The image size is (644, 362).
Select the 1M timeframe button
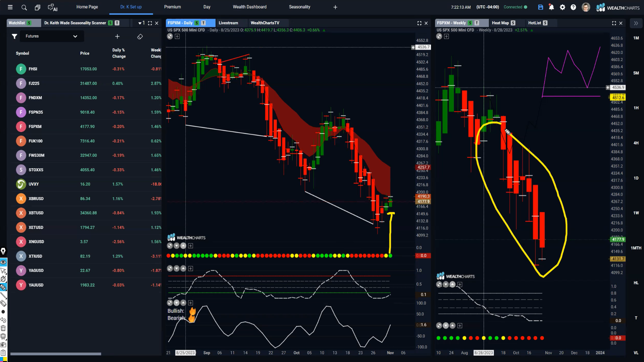click(636, 38)
